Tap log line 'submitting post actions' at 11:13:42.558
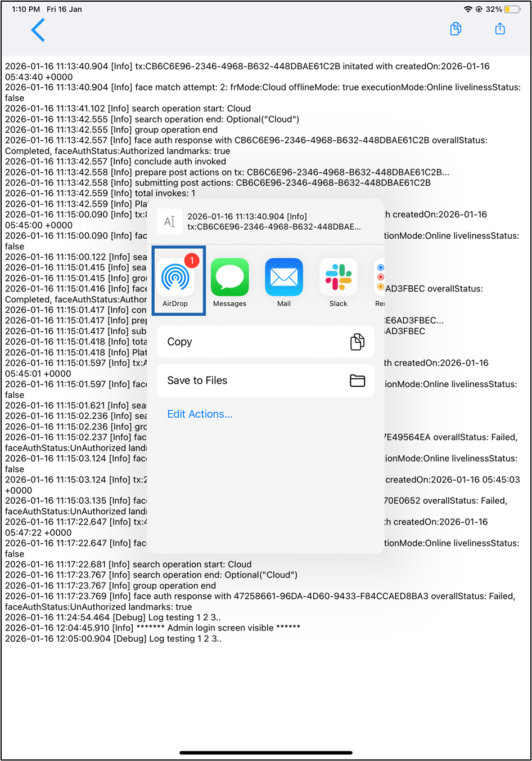This screenshot has width=532, height=761. point(218,183)
